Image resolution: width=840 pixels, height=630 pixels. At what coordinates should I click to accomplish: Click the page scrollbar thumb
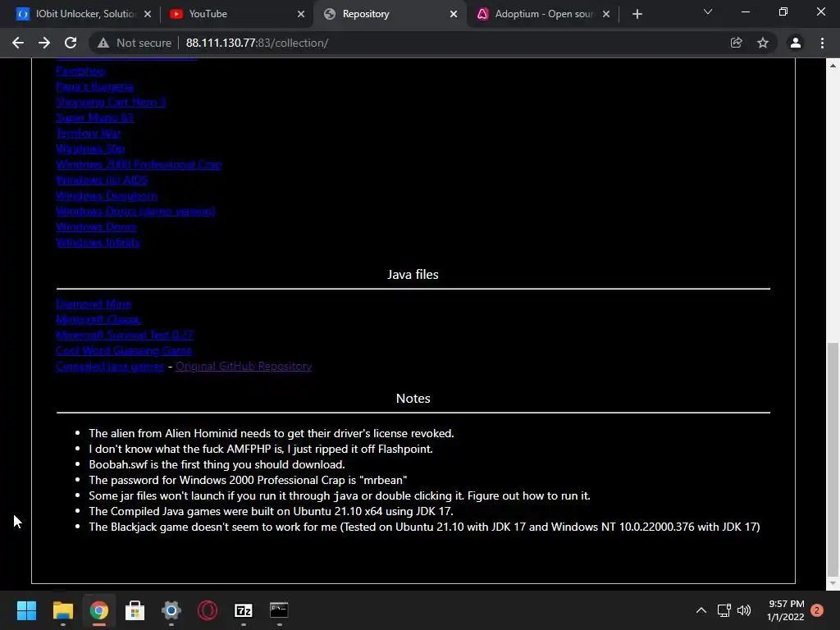click(x=833, y=458)
